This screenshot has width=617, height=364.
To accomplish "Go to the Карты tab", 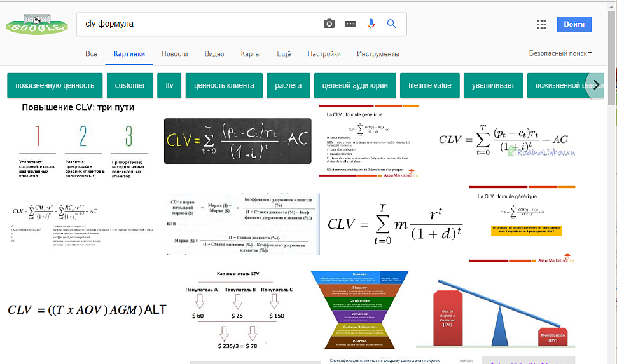I will pos(251,54).
